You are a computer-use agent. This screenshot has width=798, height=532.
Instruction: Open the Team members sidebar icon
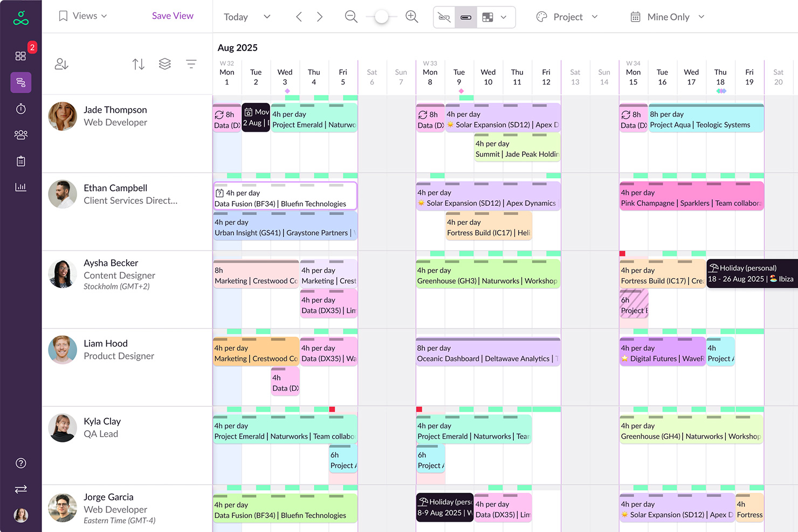(x=20, y=134)
